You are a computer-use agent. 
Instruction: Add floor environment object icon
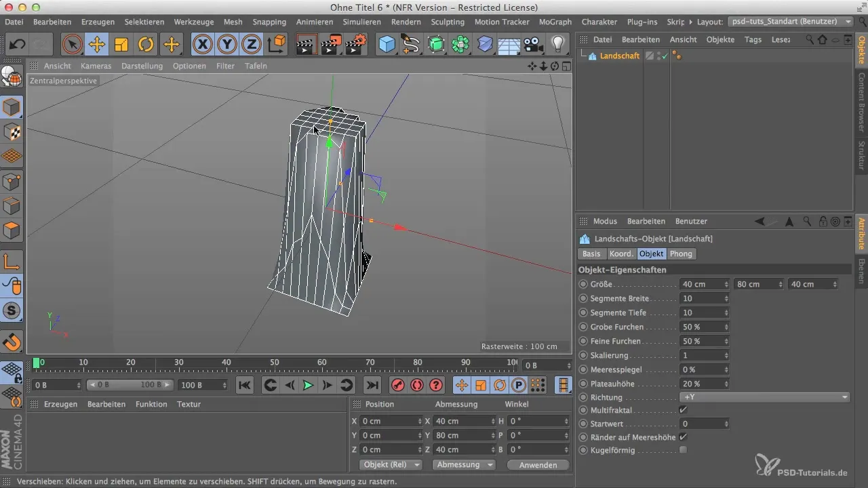pyautogui.click(x=509, y=45)
